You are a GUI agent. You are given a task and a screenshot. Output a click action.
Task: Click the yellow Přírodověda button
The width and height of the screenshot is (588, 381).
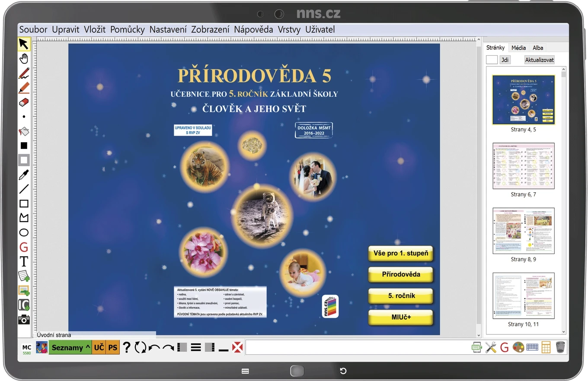[x=401, y=274]
